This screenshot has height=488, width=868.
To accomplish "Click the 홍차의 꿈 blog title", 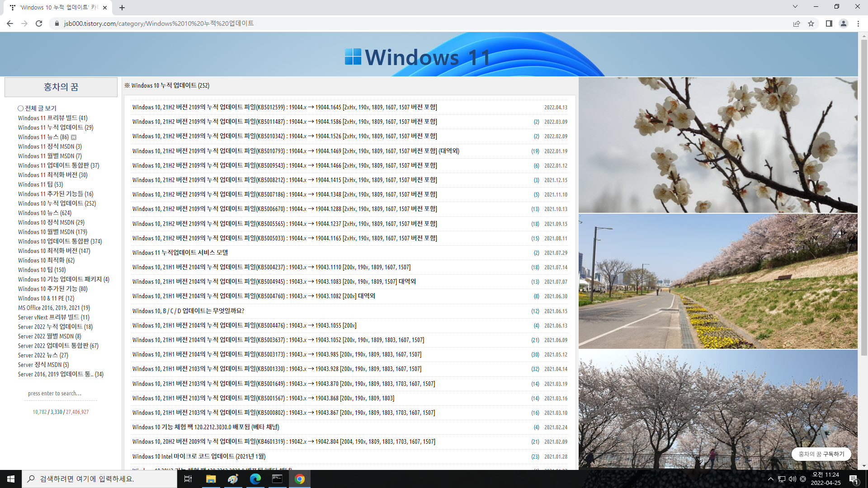I will [x=61, y=87].
